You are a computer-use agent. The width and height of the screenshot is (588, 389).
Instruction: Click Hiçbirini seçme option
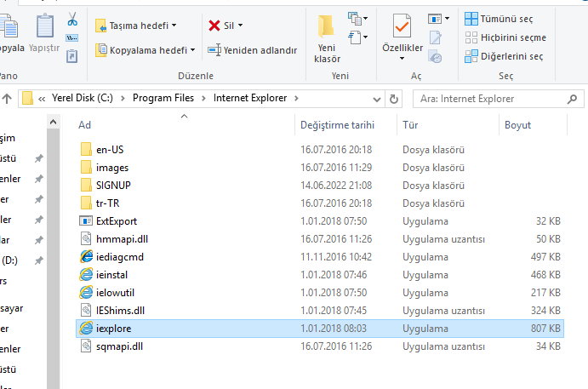506,37
